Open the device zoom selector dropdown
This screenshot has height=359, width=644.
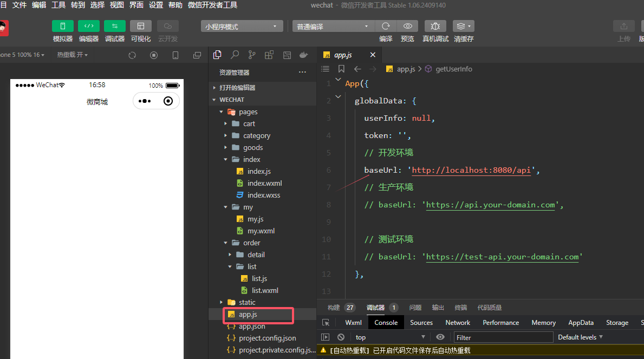tap(23, 55)
